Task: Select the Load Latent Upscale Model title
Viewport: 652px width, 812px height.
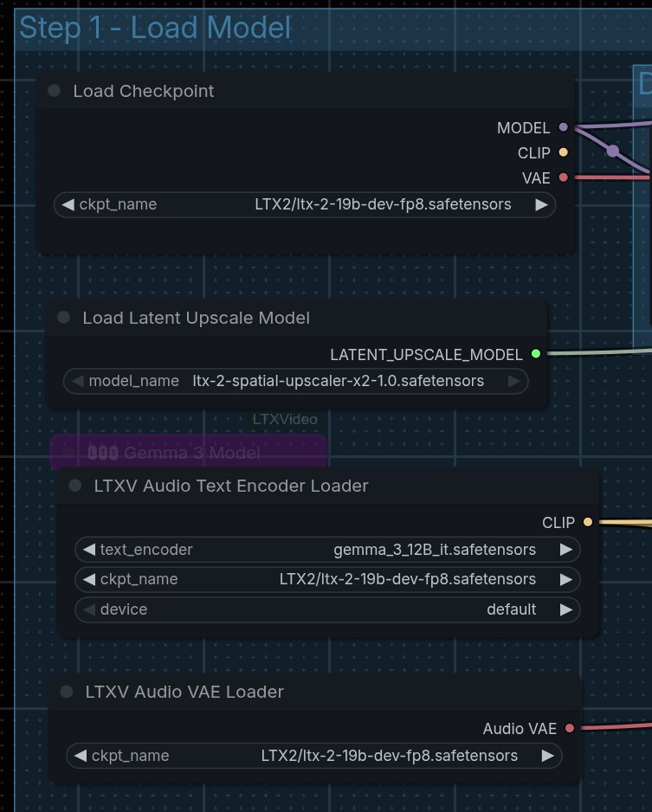Action: (197, 318)
